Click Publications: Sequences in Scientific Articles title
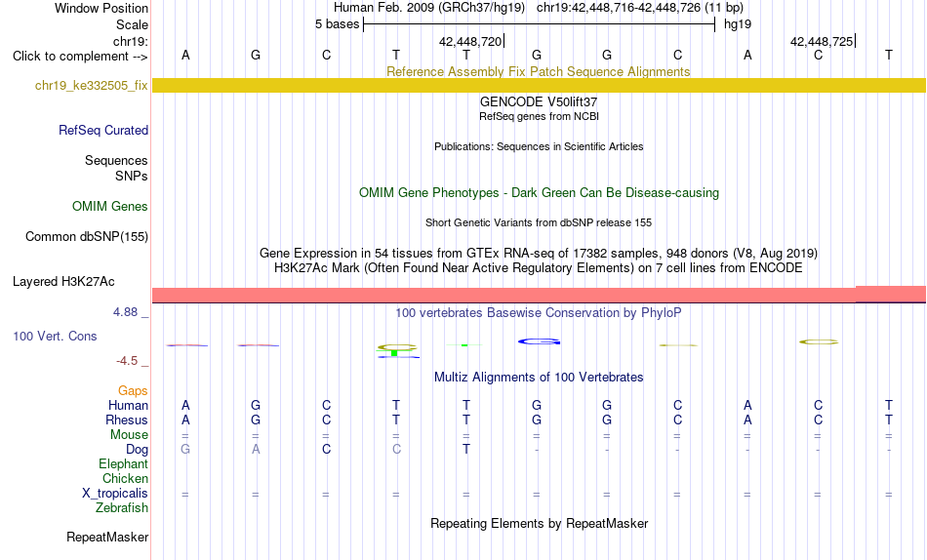This screenshot has width=927, height=560. (539, 146)
